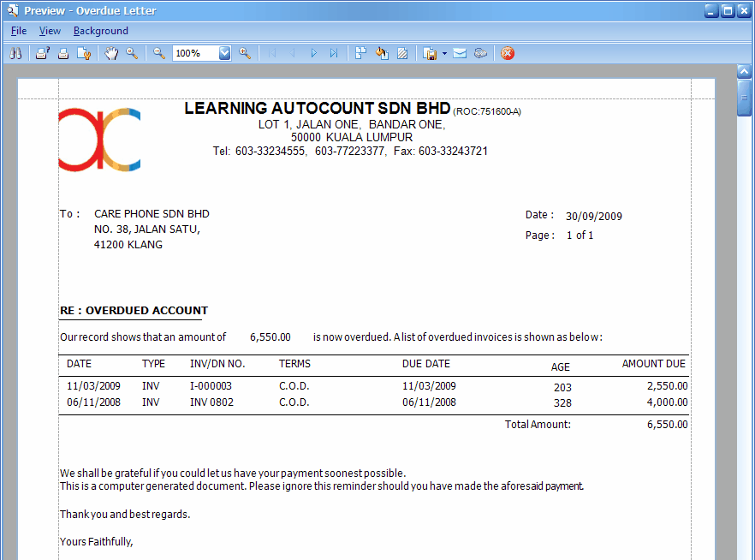
Task: Click the RE : OVERDUED ACCOUNT heading
Action: (x=134, y=311)
